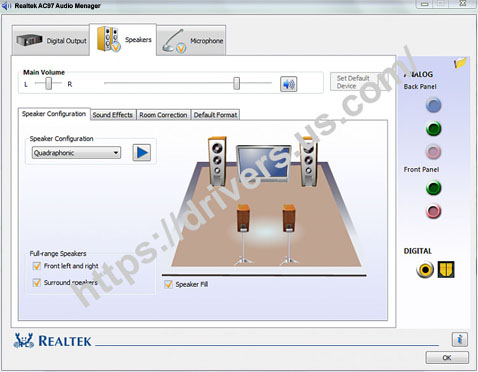Screen dimensions: 478x372
Task: Open the connector settings folder icon
Action: pos(460,62)
